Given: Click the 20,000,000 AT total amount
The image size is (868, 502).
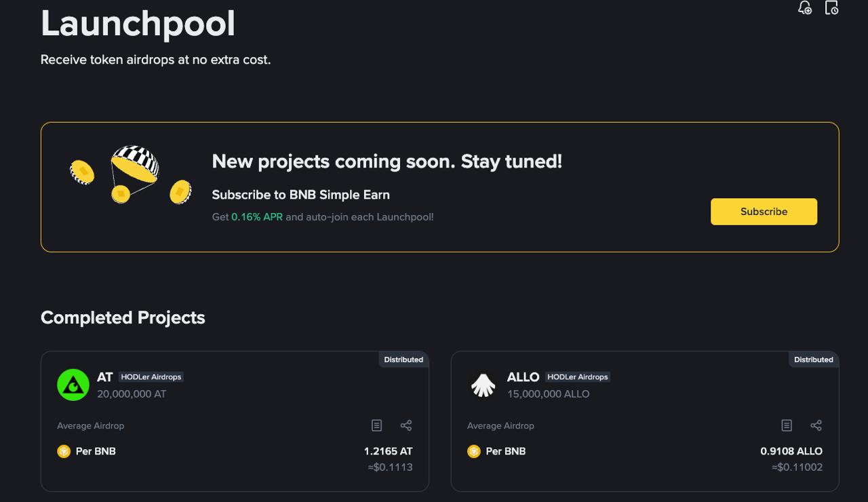Looking at the screenshot, I should (132, 393).
